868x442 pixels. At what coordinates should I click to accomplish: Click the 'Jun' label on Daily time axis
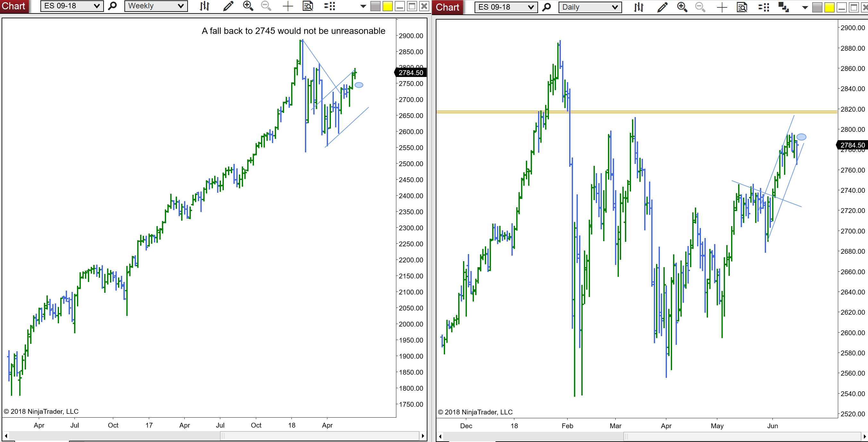click(x=772, y=426)
